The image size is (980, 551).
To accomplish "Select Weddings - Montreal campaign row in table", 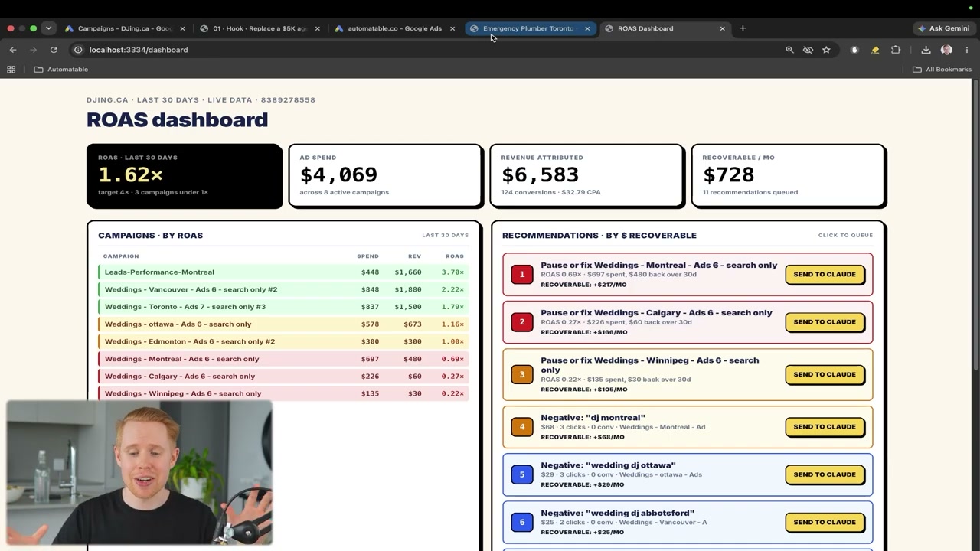I will click(284, 359).
